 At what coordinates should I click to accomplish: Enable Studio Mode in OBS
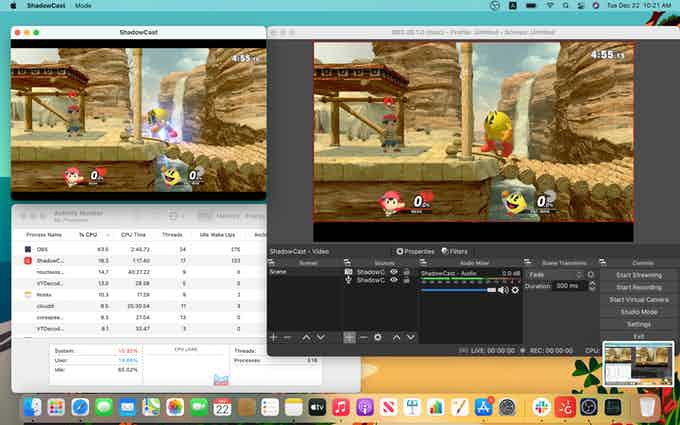pyautogui.click(x=638, y=312)
